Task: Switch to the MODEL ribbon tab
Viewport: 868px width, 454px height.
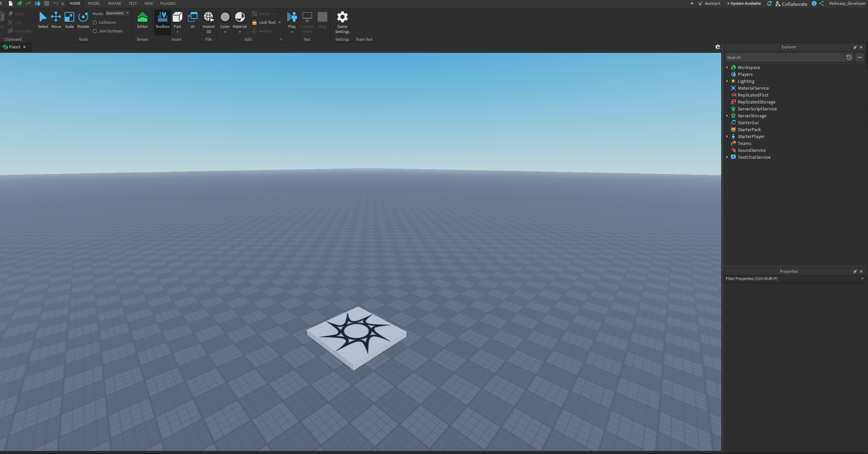Action: tap(94, 3)
